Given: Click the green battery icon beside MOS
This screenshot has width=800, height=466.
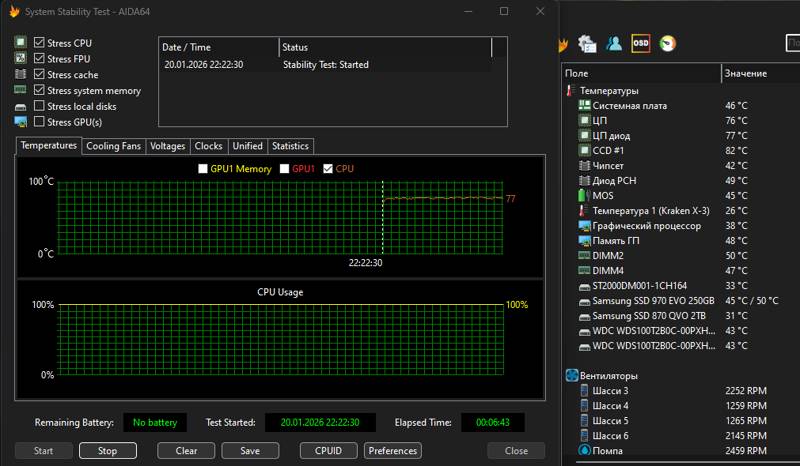Looking at the screenshot, I should pos(584,196).
